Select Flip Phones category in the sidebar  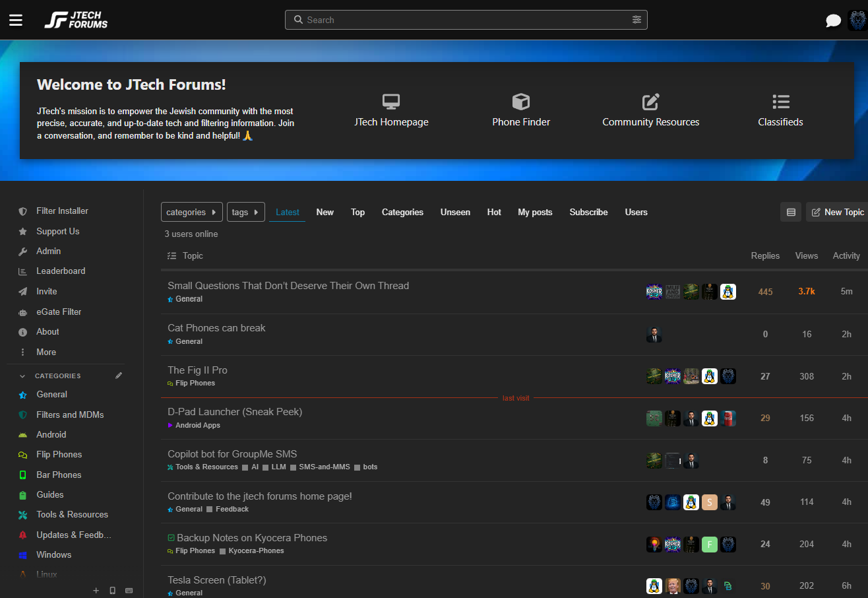[59, 454]
